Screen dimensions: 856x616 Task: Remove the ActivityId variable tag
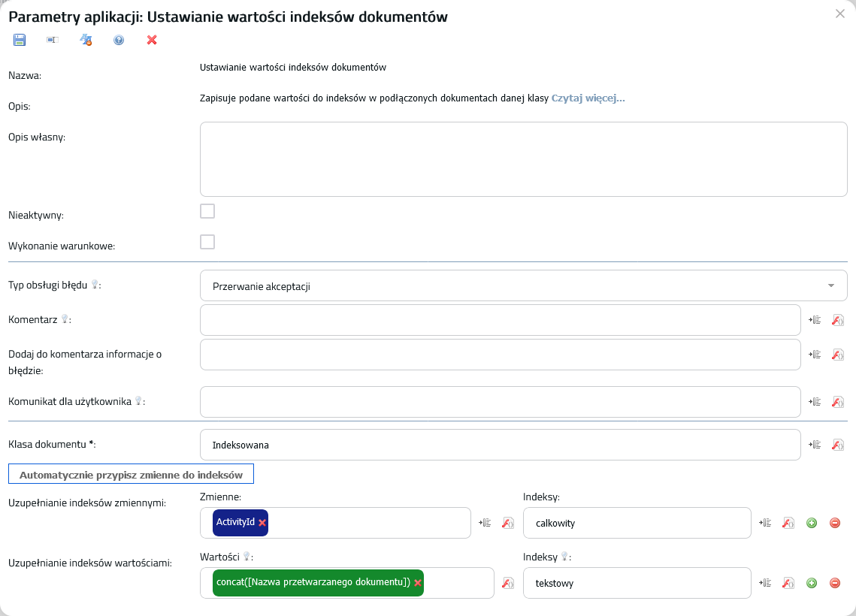[262, 523]
